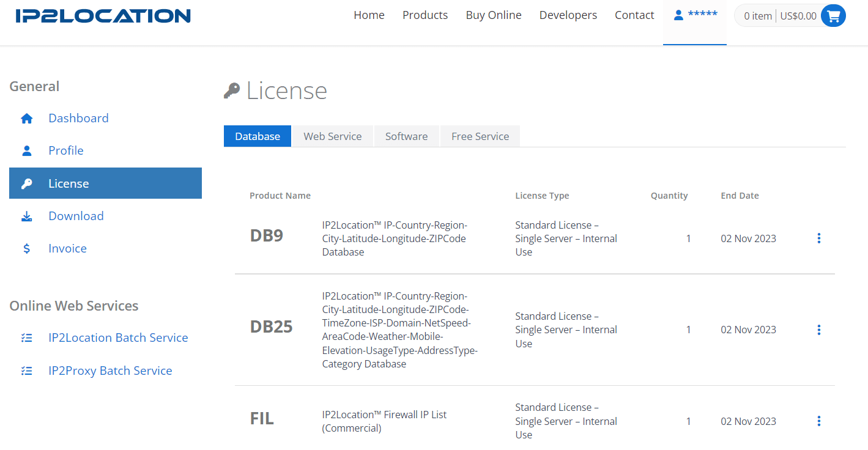Click the DB25 license type text
868x450 pixels.
pyautogui.click(x=566, y=330)
